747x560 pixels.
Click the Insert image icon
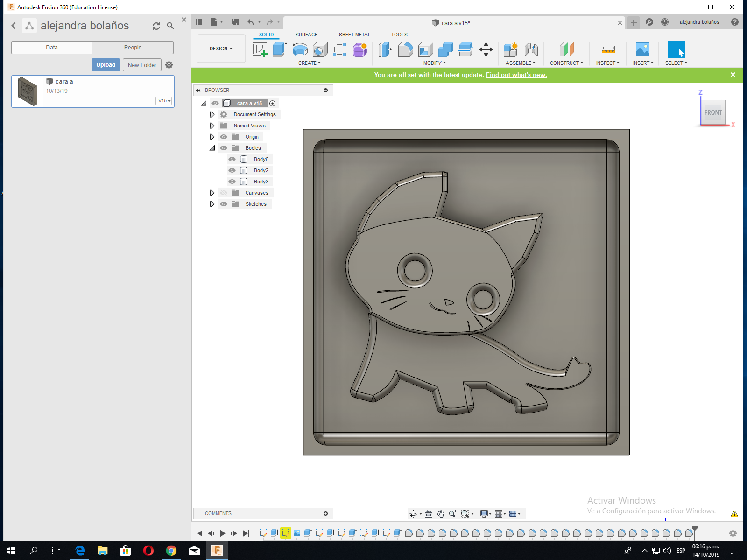(643, 49)
